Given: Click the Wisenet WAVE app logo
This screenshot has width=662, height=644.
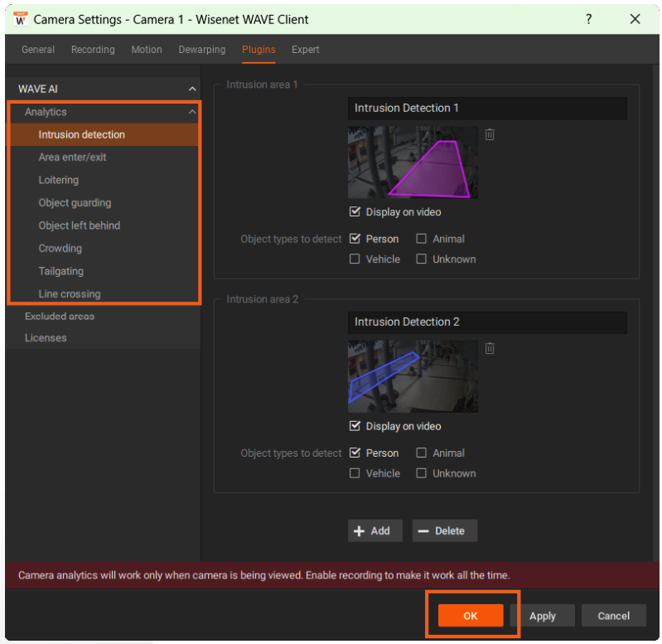Looking at the screenshot, I should [x=20, y=19].
